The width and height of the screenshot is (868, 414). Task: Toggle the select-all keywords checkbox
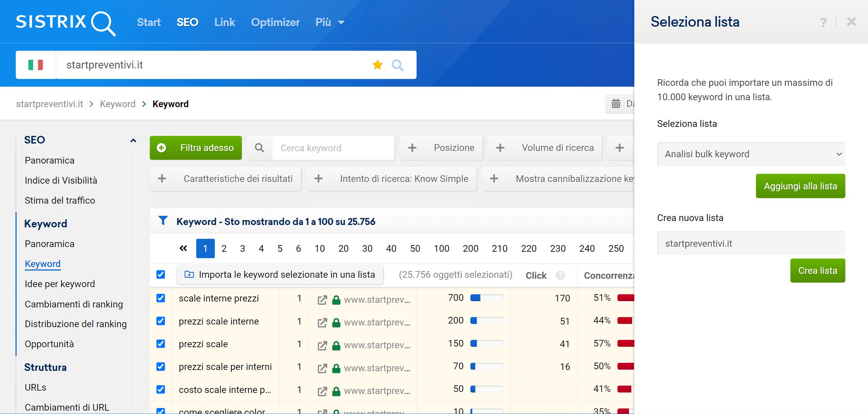pyautogui.click(x=161, y=274)
